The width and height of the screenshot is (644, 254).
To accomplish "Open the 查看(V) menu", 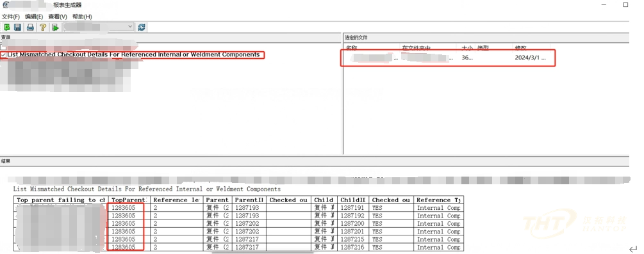I will [x=58, y=17].
